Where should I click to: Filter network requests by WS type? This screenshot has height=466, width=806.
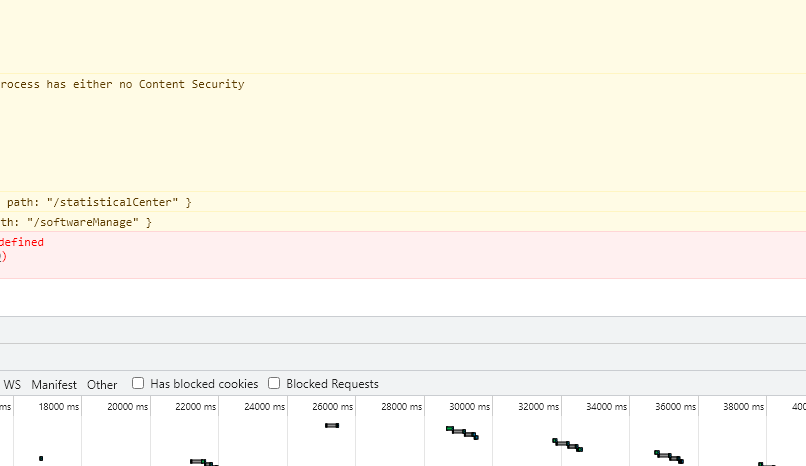pos(12,385)
